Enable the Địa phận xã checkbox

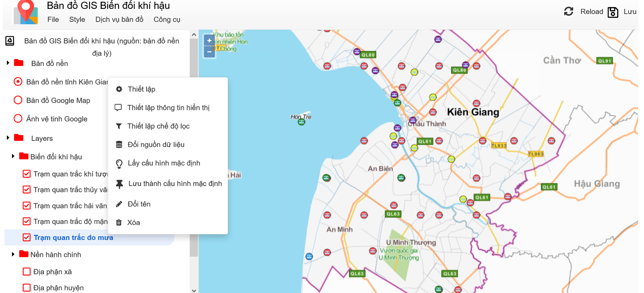(26, 272)
